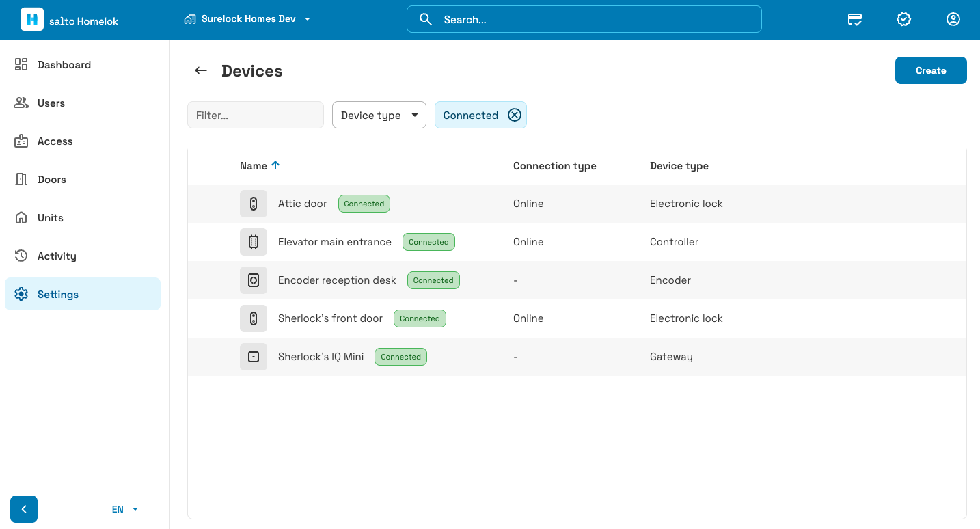Viewport: 980px width, 529px height.
Task: Toggle the Name column sort arrow
Action: tap(275, 165)
